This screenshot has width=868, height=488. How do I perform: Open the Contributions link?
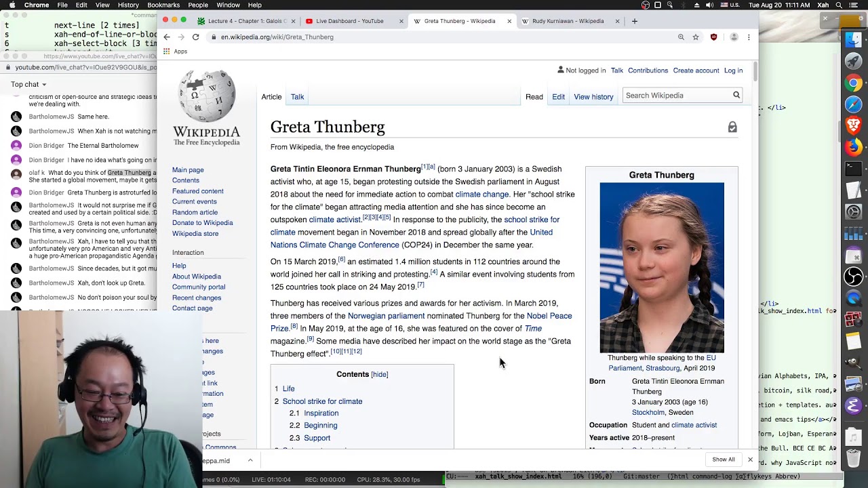pyautogui.click(x=648, y=70)
